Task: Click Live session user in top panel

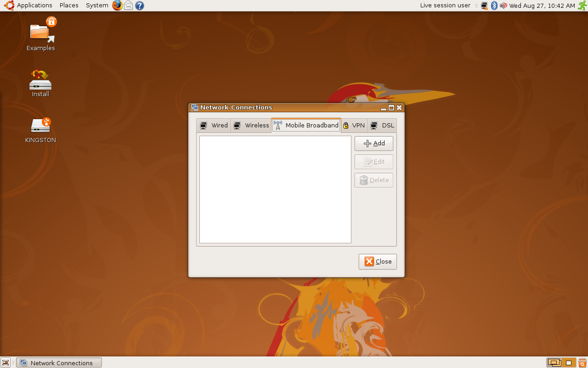Action: tap(445, 6)
